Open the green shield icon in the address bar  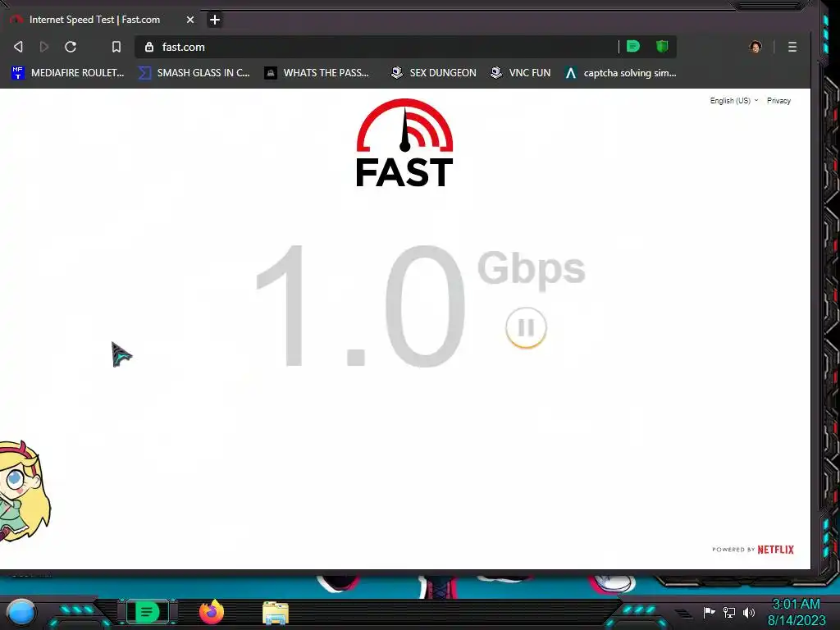click(662, 47)
